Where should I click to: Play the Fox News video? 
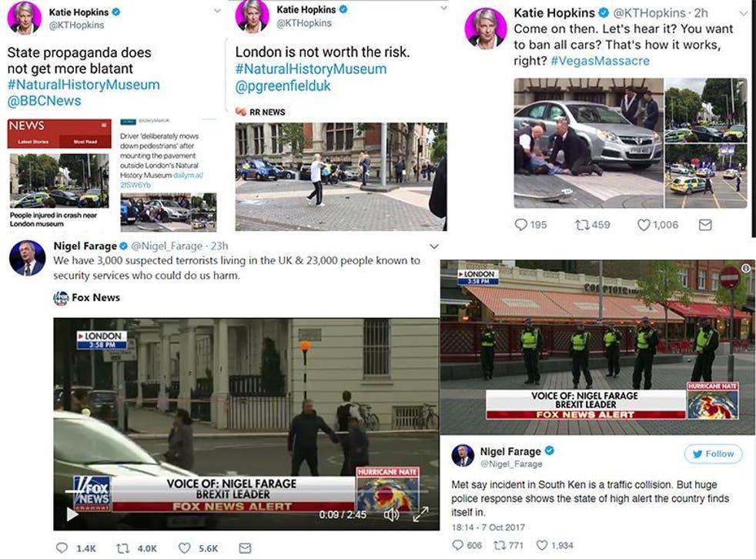point(72,514)
